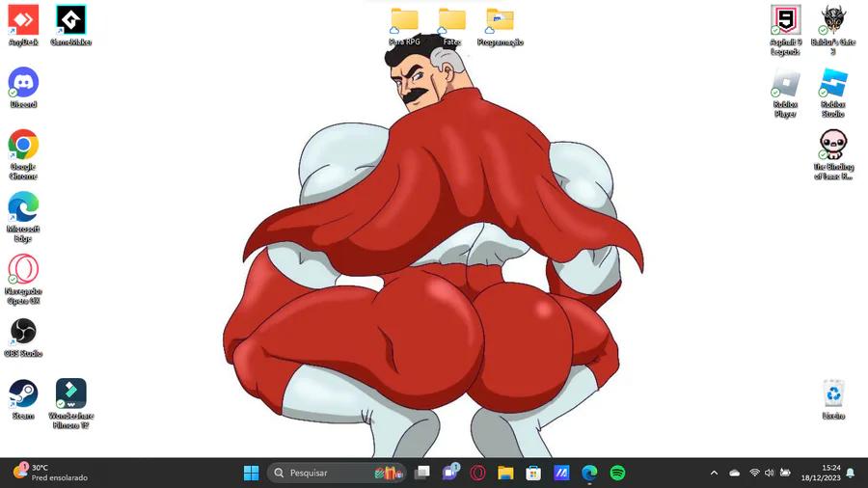
Task: Select the Discord desktop icon
Action: point(23,88)
